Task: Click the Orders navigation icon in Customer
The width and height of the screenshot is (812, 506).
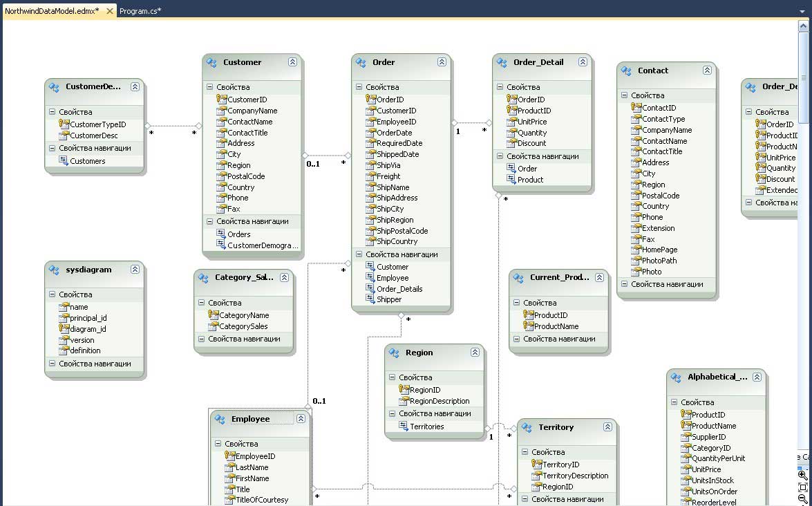Action: [x=221, y=234]
